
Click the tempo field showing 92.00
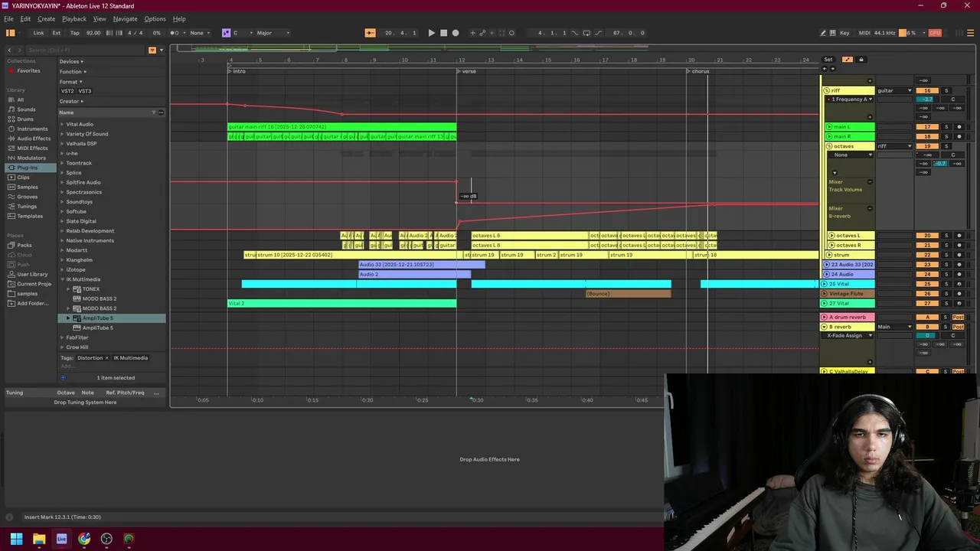click(x=93, y=33)
